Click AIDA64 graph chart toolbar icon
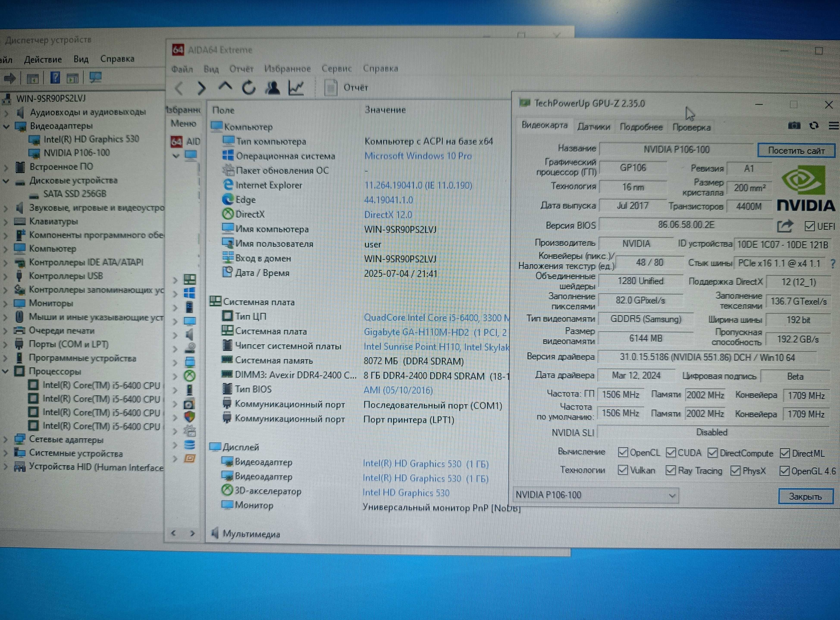This screenshot has width=840, height=620. coord(296,88)
